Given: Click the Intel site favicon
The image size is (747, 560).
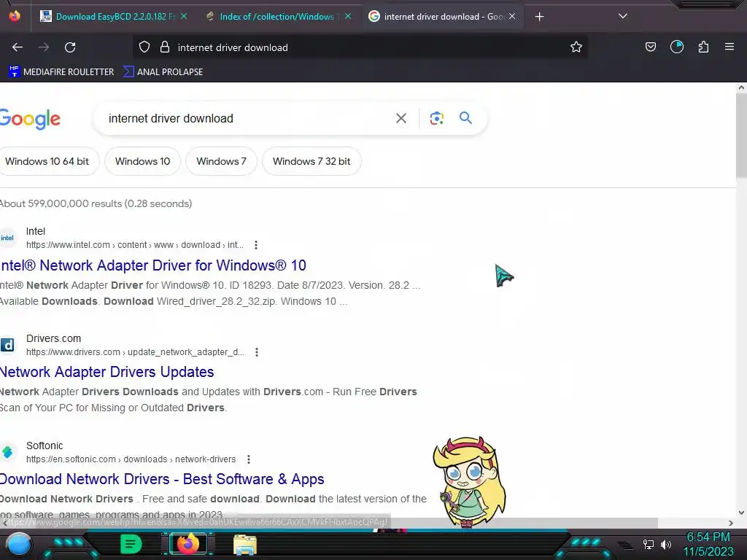Looking at the screenshot, I should coord(7,238).
